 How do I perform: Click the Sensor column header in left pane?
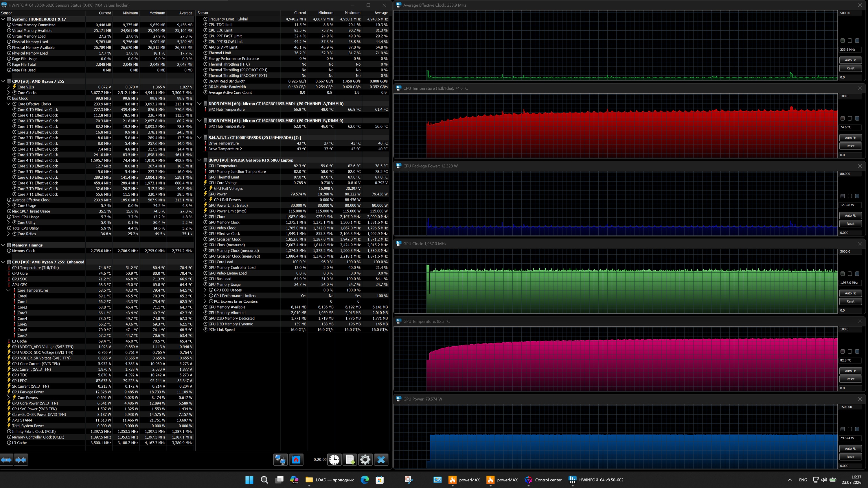(x=43, y=13)
